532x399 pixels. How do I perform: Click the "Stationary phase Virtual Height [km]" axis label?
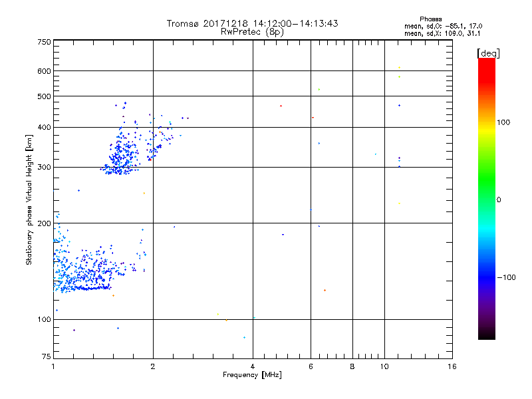tap(29, 200)
